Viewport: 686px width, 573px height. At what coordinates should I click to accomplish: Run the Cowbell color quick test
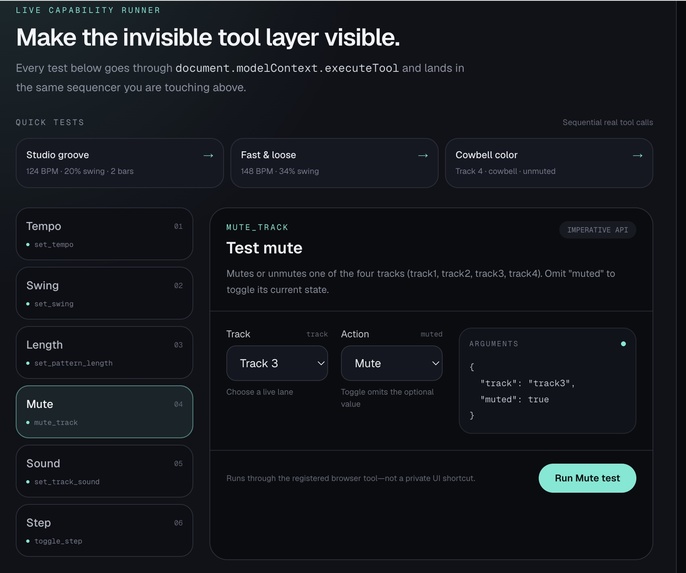tap(549, 163)
